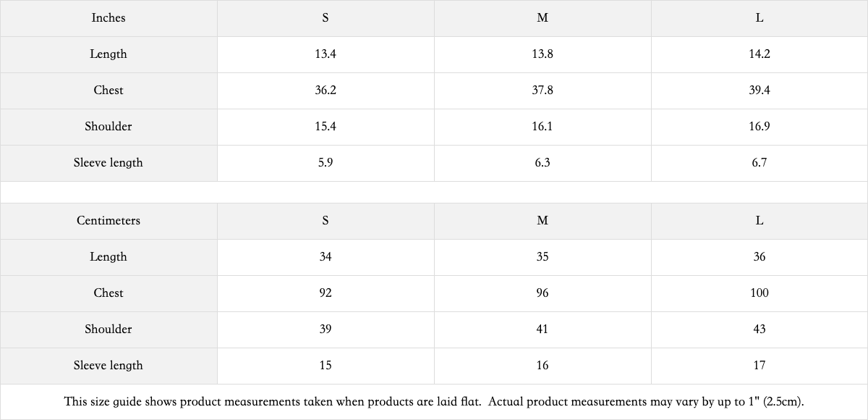
Task: Select the 6.3 sleeve length cell
Action: coord(542,163)
